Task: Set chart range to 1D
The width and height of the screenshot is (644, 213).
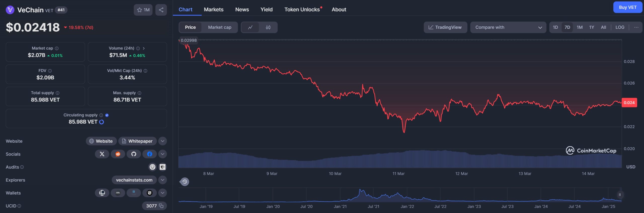Action: coord(555,27)
